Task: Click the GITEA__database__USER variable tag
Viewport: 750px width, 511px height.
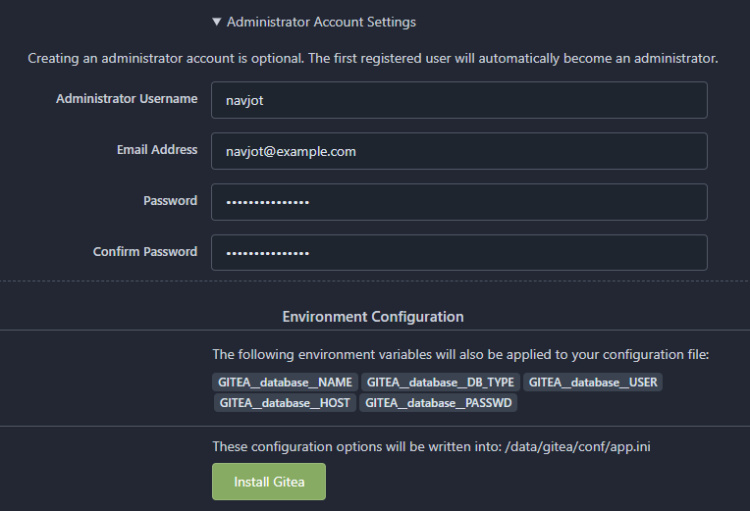Action: [592, 382]
